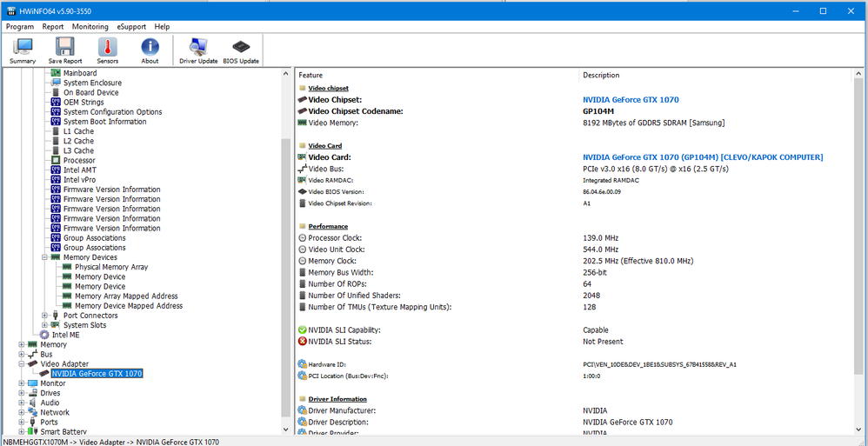The height and width of the screenshot is (446, 868).
Task: Click the About info icon
Action: tap(150, 50)
